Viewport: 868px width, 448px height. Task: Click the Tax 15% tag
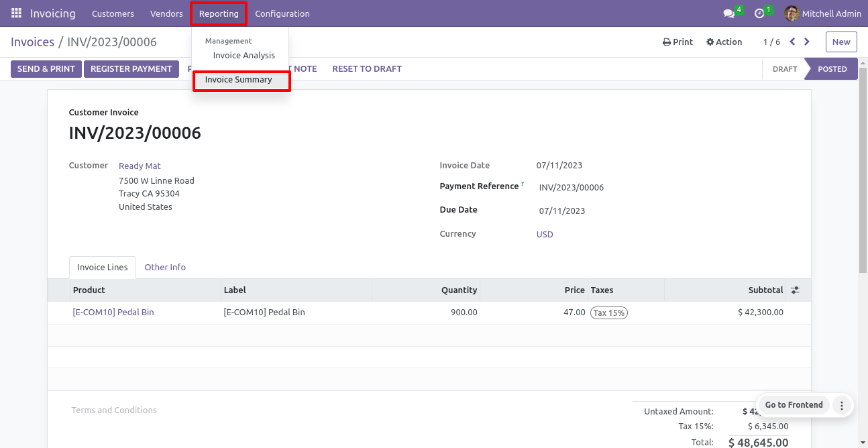pyautogui.click(x=609, y=313)
